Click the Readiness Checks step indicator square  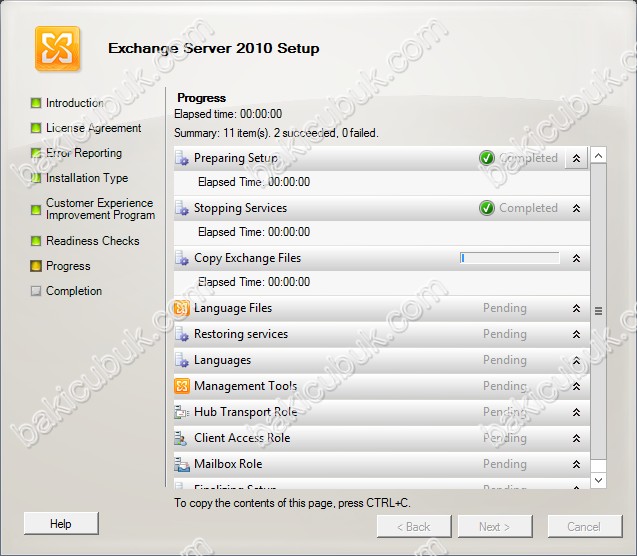36,241
